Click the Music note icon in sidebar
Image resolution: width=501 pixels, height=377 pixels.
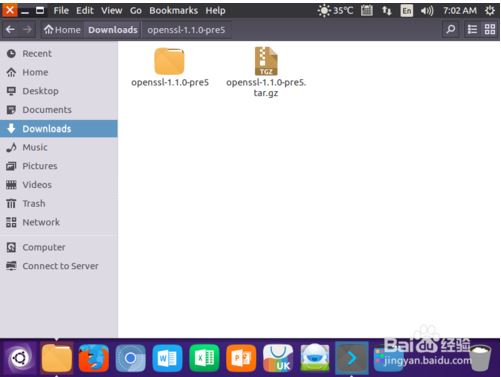(x=11, y=147)
